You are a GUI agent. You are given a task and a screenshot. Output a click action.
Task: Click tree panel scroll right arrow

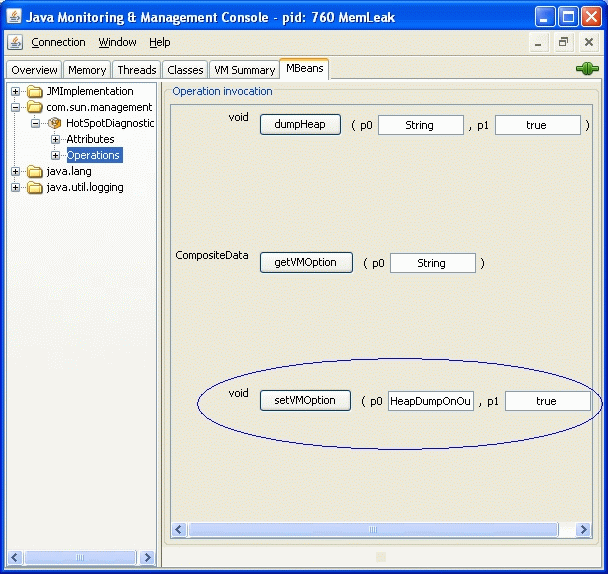coord(147,558)
